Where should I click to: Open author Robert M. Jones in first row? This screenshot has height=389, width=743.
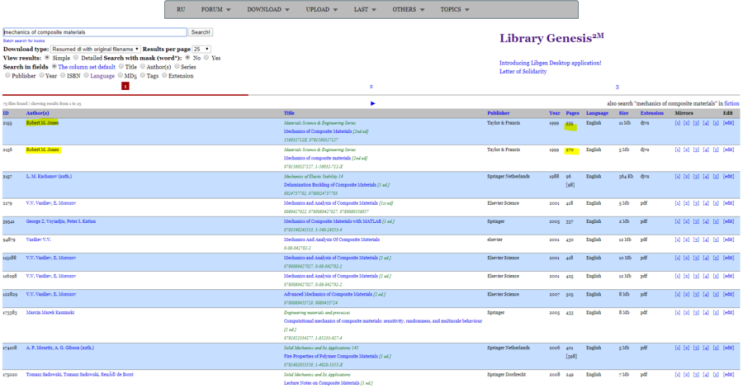(42, 123)
